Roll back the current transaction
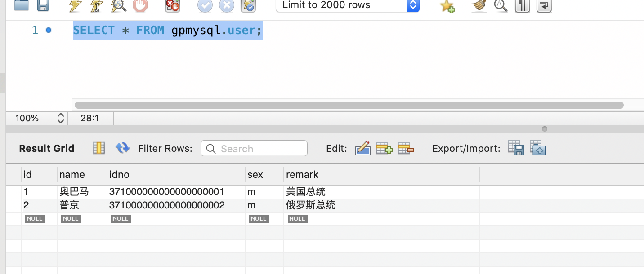This screenshot has width=644, height=274. tap(227, 5)
